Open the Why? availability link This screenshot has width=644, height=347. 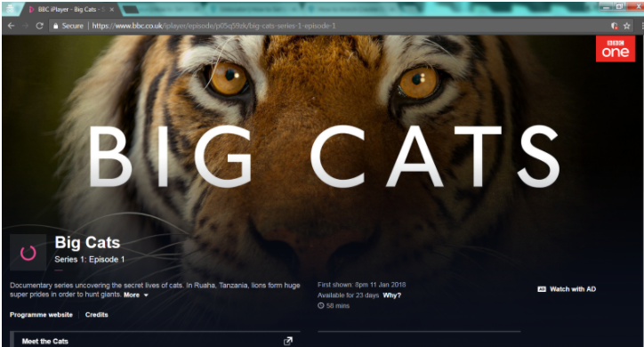pyautogui.click(x=391, y=295)
